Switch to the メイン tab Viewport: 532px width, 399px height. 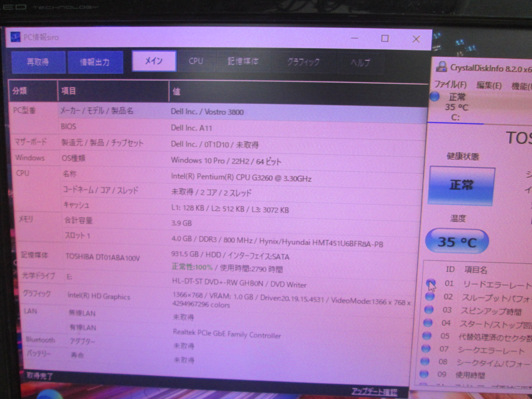[154, 61]
